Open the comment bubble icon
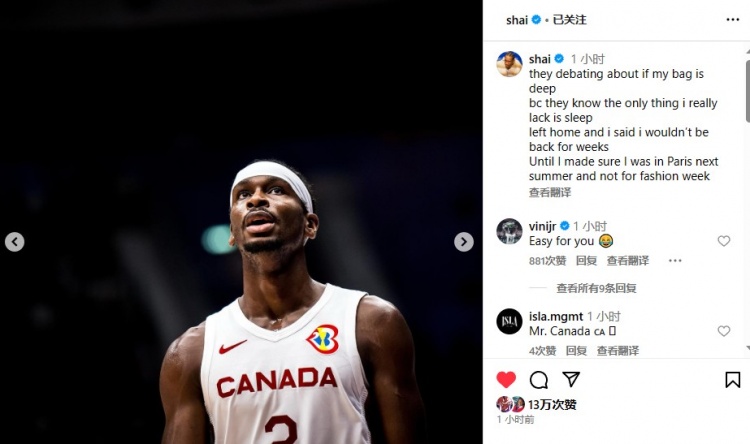The height and width of the screenshot is (444, 750). (539, 380)
